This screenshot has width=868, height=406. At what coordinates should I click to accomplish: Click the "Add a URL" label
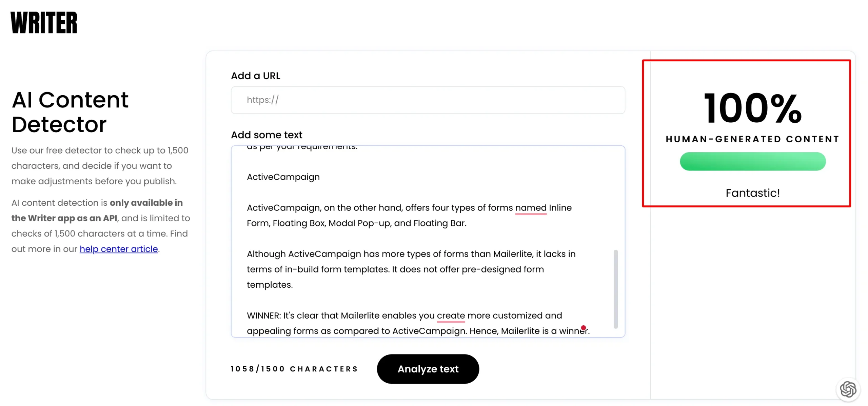coord(255,76)
